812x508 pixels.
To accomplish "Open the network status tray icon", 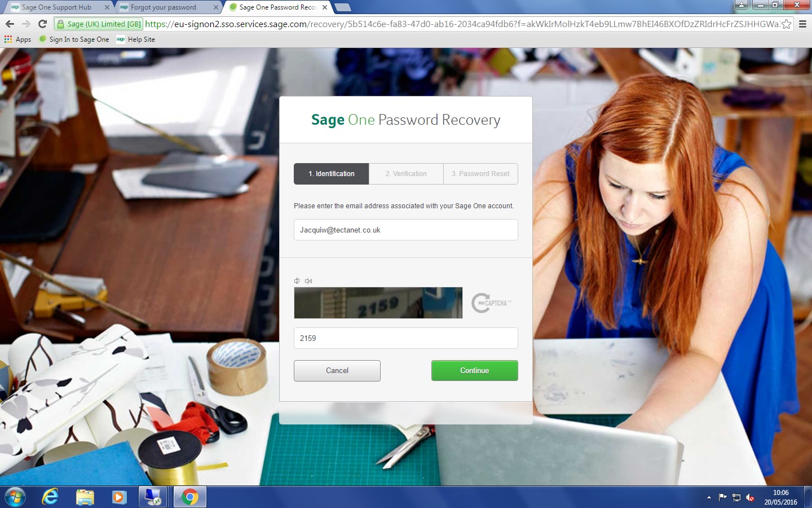I will pos(736,497).
